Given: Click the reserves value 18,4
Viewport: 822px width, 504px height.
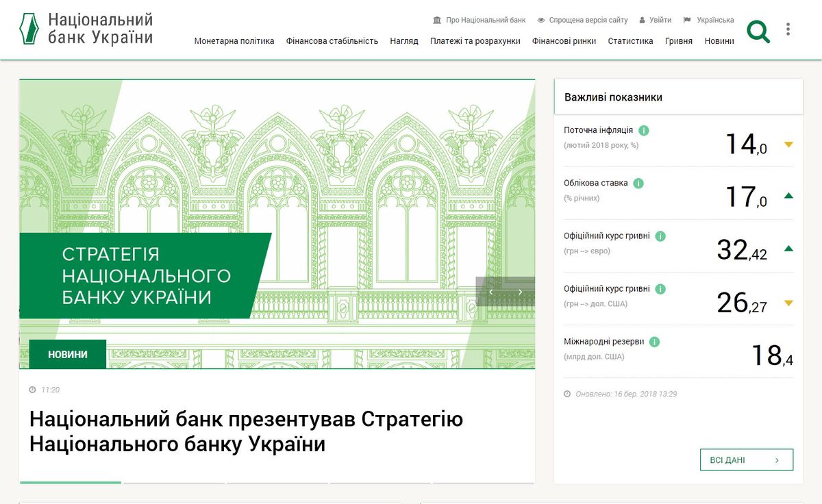Looking at the screenshot, I should [x=772, y=355].
